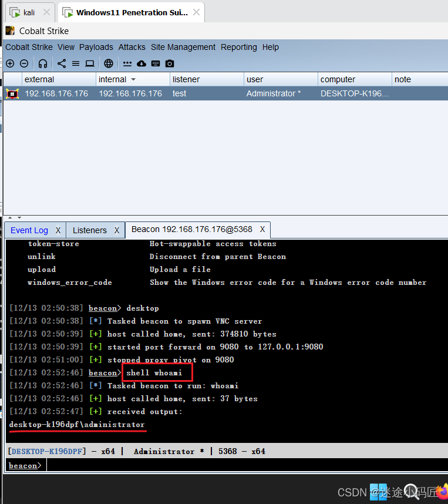The width and height of the screenshot is (448, 504).
Task: Close the Listeners tab
Action: [x=117, y=230]
